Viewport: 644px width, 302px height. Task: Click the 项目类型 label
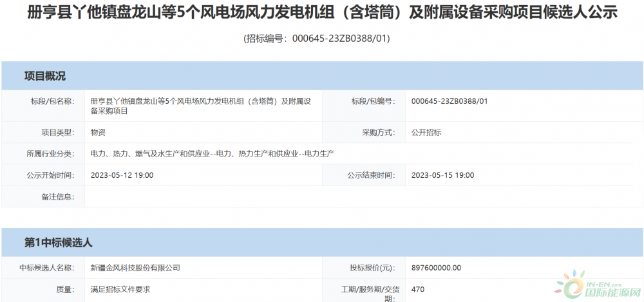(57, 132)
